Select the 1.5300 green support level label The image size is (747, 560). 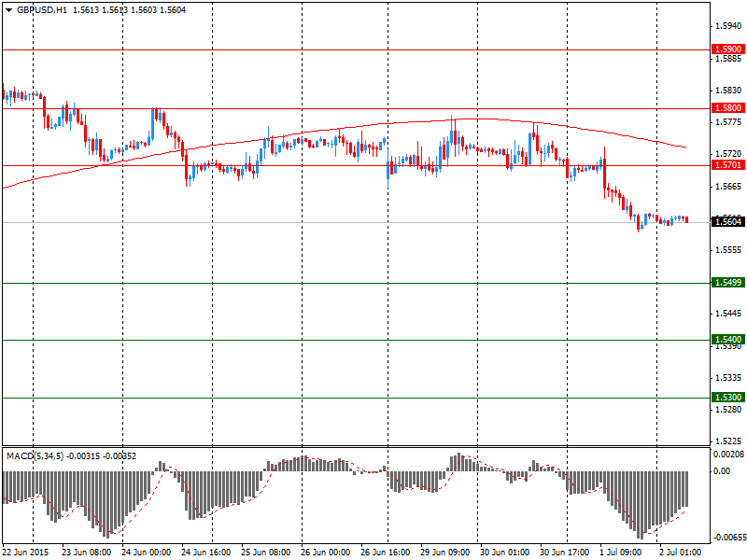tap(727, 398)
